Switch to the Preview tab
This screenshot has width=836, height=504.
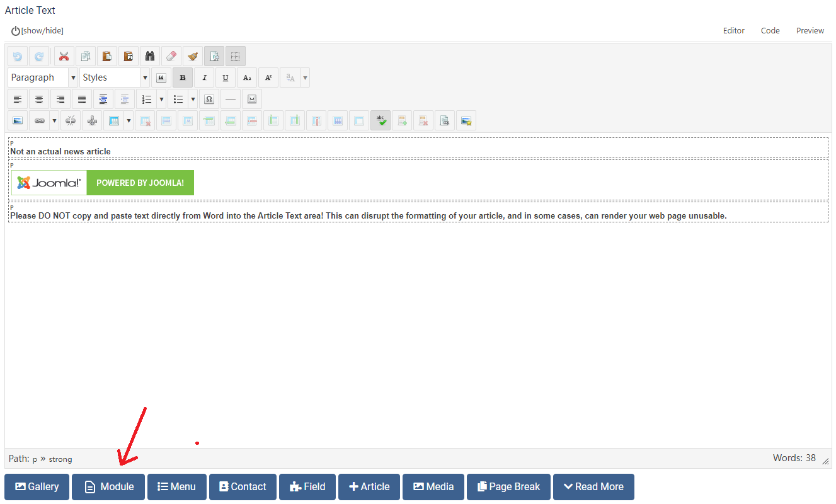point(810,31)
